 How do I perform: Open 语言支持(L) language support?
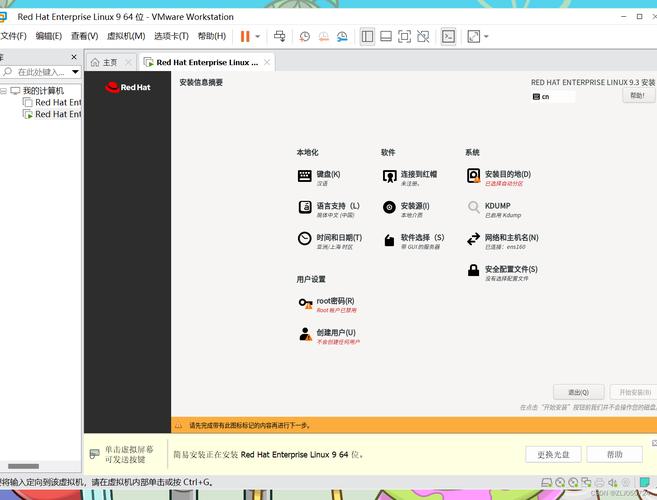coord(329,210)
